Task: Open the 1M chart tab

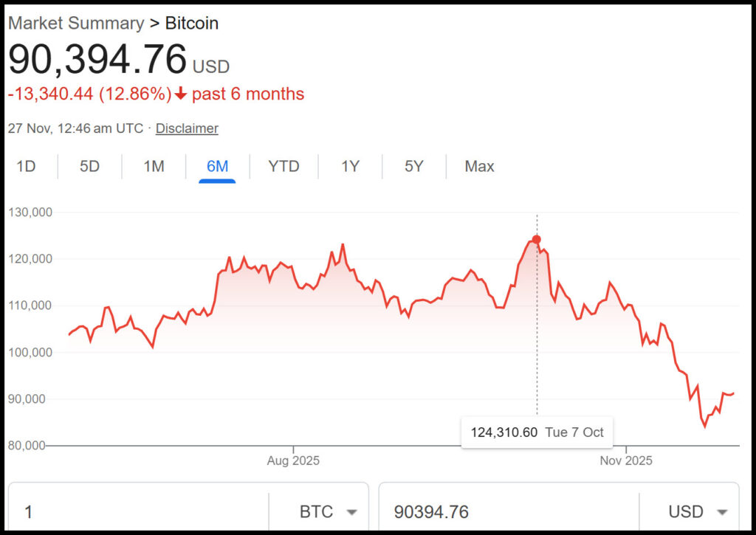Action: tap(154, 166)
